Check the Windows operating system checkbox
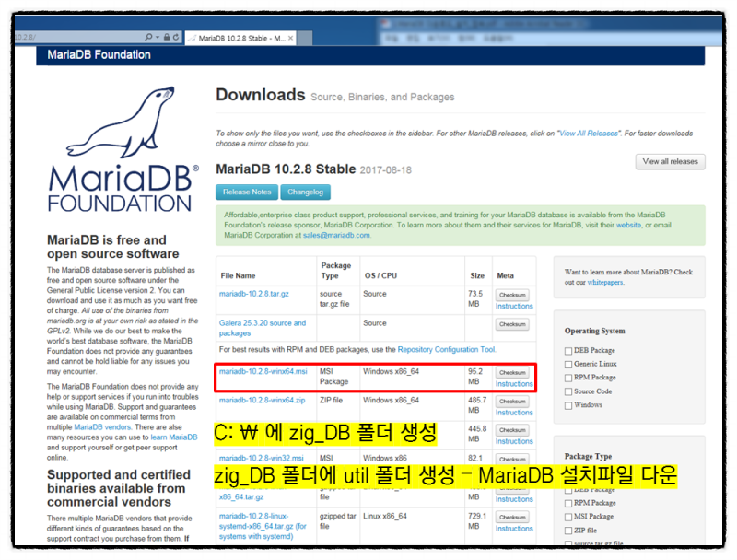 point(568,405)
